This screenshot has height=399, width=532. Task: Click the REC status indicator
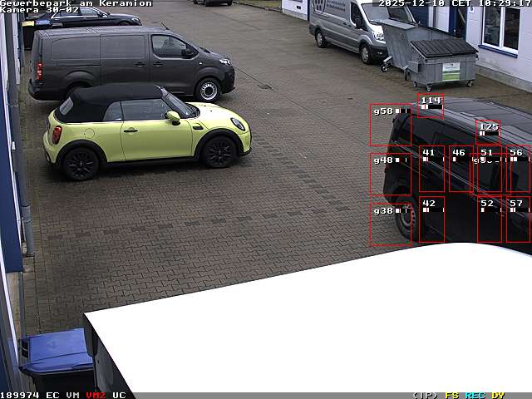click(x=475, y=395)
